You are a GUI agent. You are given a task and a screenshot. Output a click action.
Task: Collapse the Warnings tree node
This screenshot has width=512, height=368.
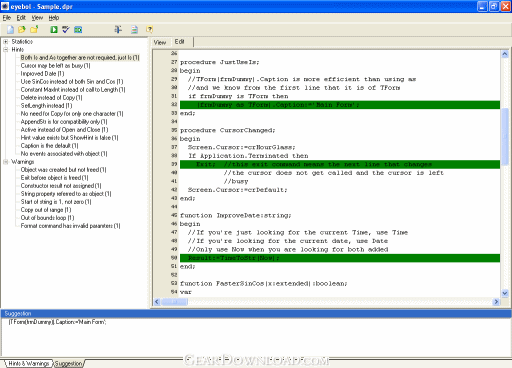coord(6,162)
